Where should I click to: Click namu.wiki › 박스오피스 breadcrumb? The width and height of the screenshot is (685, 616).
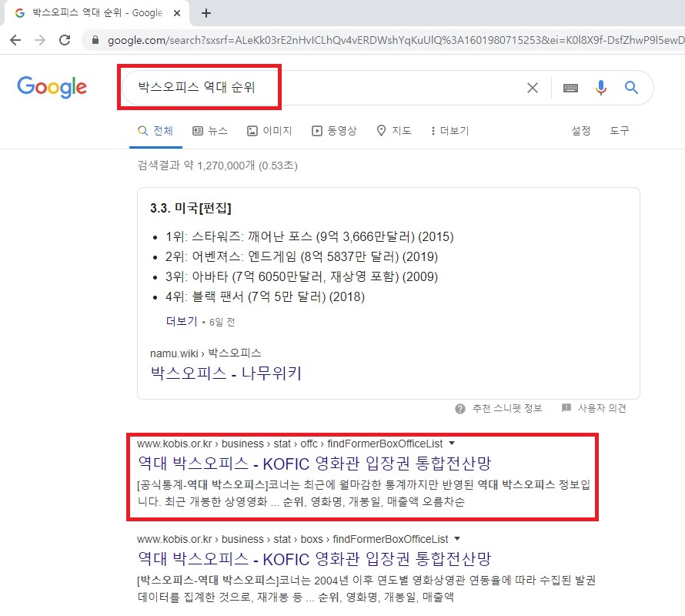[x=205, y=353]
